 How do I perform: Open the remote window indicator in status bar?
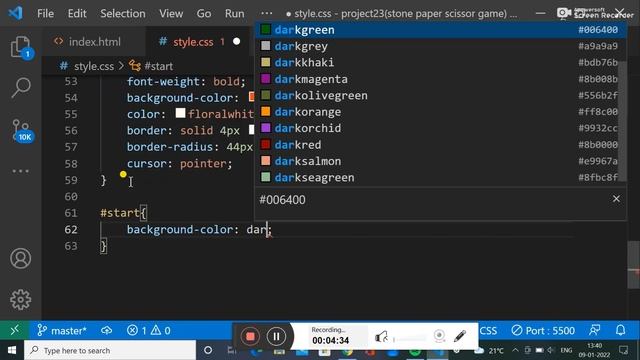[14, 330]
